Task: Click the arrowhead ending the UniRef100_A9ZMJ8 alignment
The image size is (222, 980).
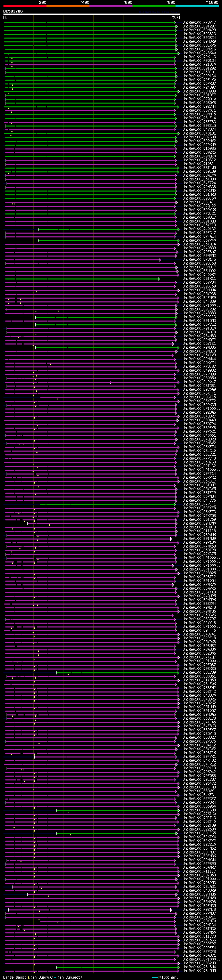Action: [171, 910]
